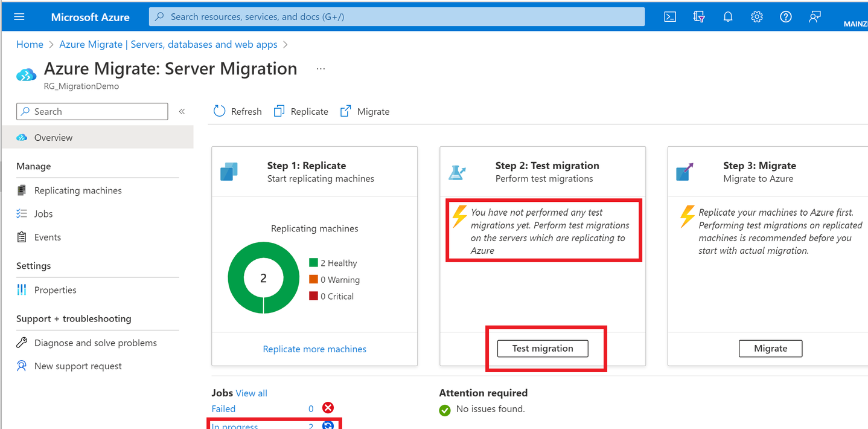Click the red 0 Critical legend swatch
This screenshot has height=429, width=868.
(313, 296)
